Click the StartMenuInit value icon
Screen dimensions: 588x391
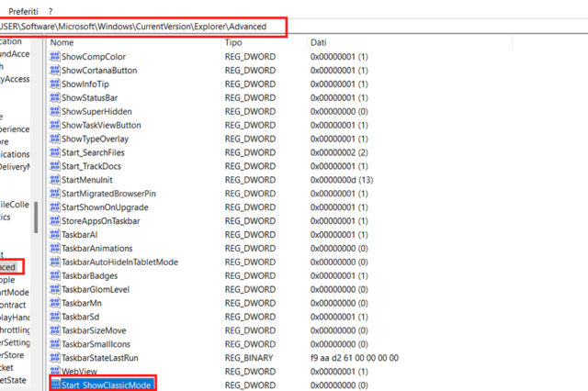pos(55,180)
